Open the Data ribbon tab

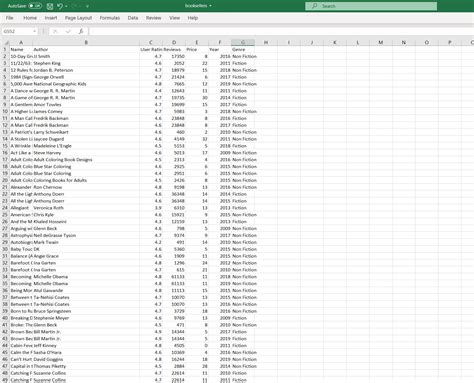133,18
